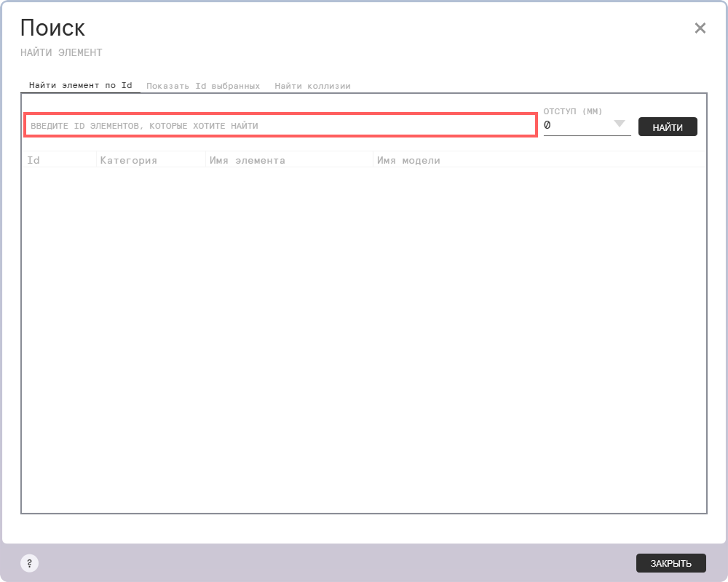Expand the Отступ (мм) dropdown arrow
Viewport: 728px width, 582px height.
coord(620,124)
